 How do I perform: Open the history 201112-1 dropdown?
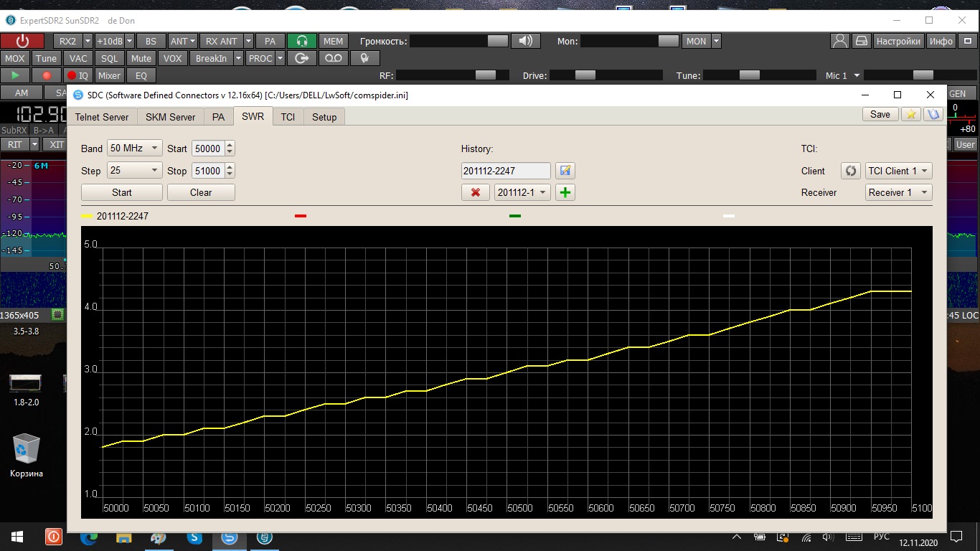(x=523, y=192)
